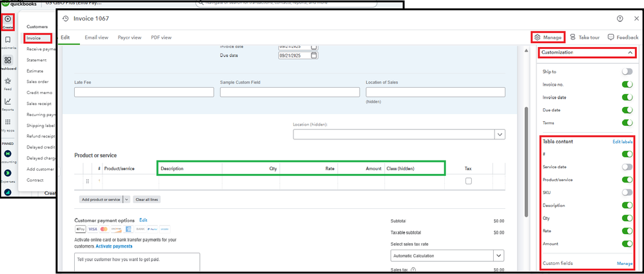This screenshot has height=274, width=644.
Task: Choose Sales receipt in Create menu
Action: [x=39, y=104]
